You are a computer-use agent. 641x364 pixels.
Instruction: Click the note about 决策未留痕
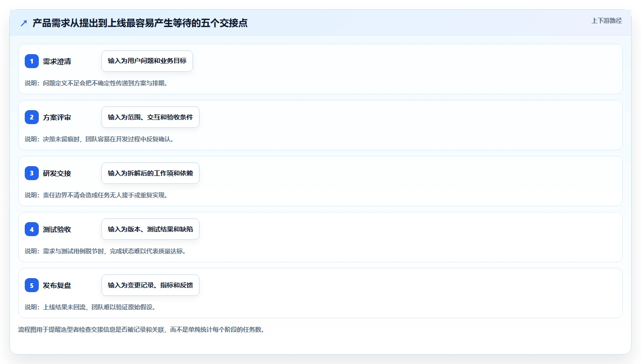pos(99,139)
